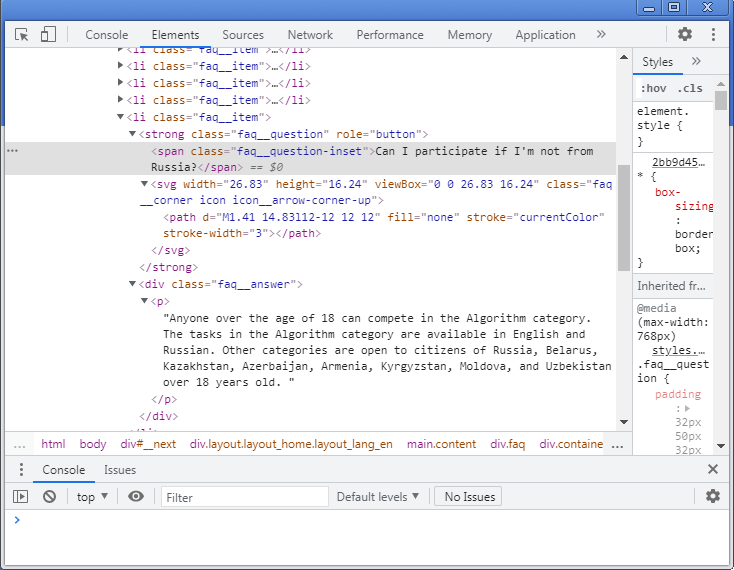Open actions menu dots beside selected span
734x570 pixels.
(13, 151)
